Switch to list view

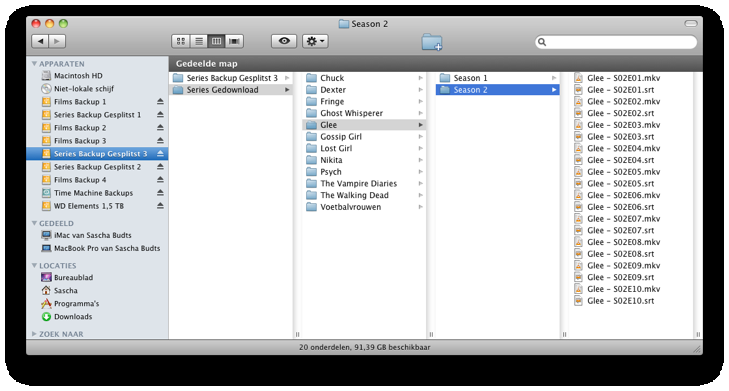pyautogui.click(x=199, y=41)
